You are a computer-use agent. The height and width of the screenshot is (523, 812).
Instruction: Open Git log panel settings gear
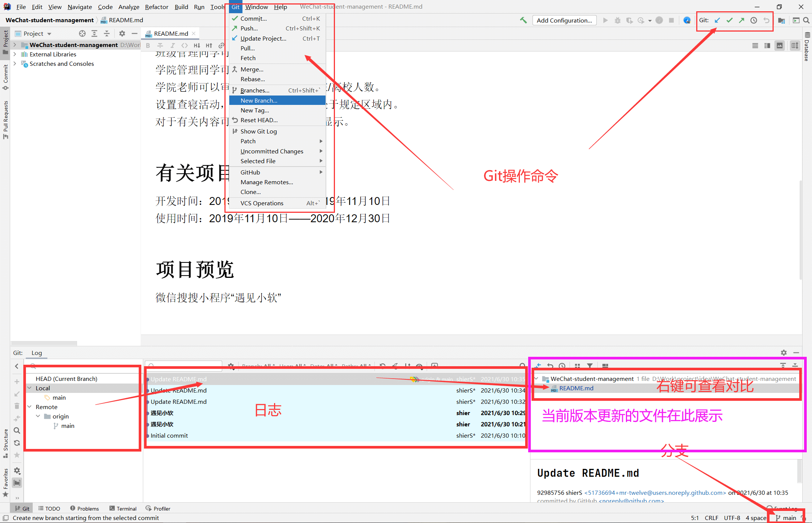(783, 353)
